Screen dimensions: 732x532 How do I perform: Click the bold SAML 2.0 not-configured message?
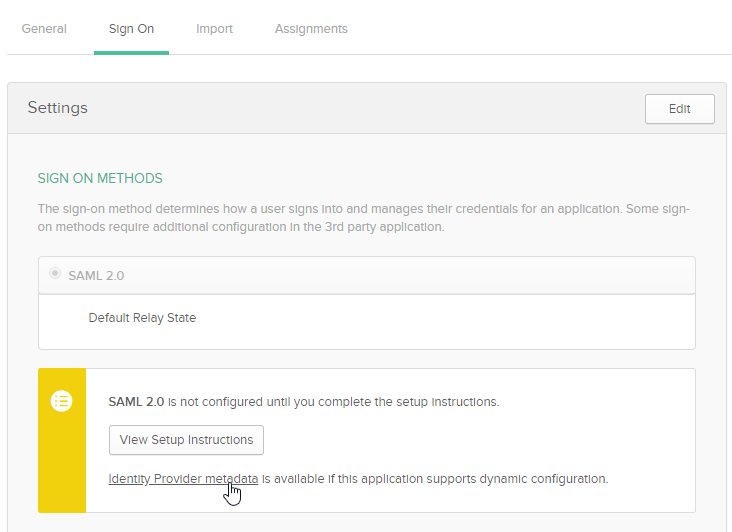coord(304,402)
